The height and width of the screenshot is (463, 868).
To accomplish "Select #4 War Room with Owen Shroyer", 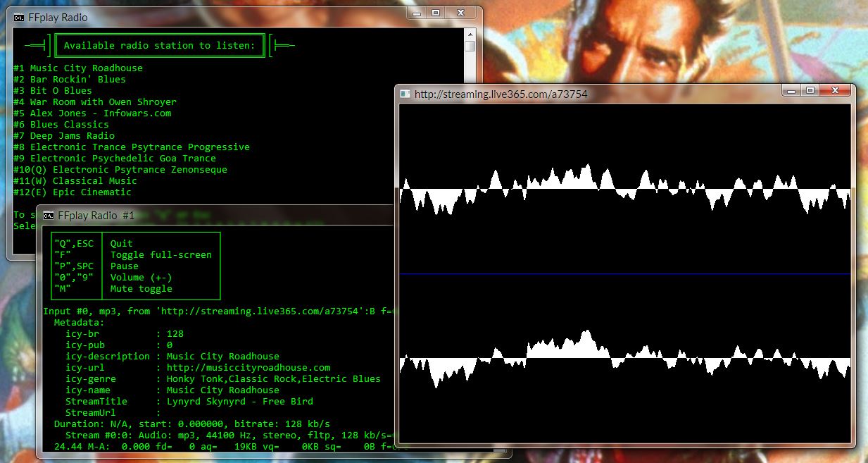I will (95, 102).
